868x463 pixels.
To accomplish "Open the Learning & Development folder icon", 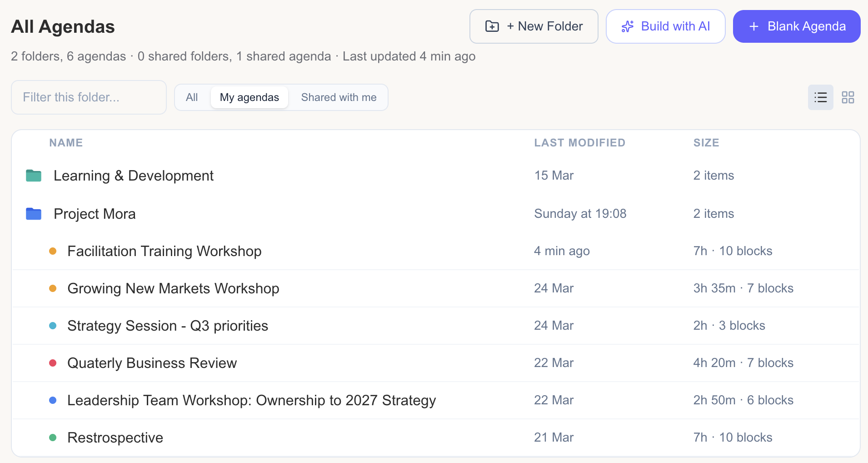I will click(33, 176).
